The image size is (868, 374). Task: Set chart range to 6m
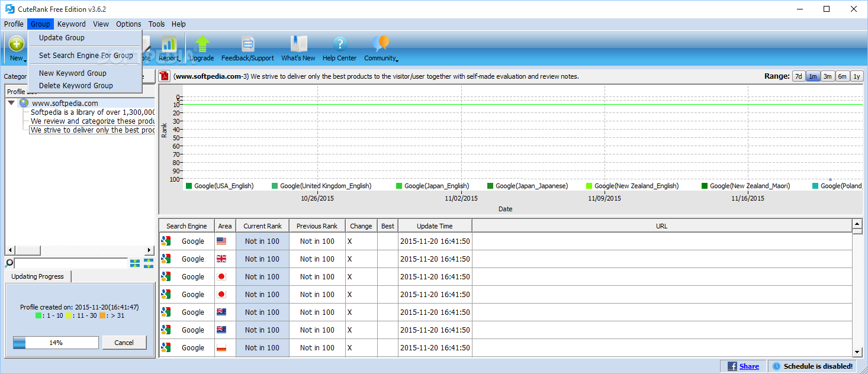pos(842,76)
